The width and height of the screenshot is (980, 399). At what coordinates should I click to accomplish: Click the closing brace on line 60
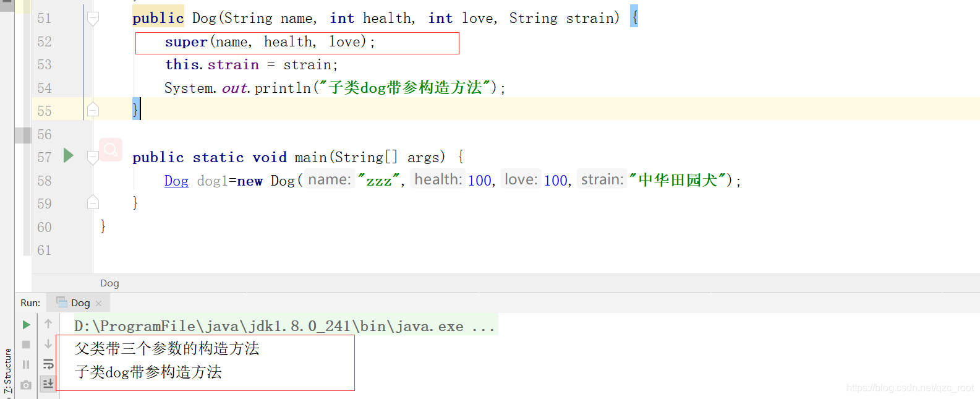(x=103, y=226)
